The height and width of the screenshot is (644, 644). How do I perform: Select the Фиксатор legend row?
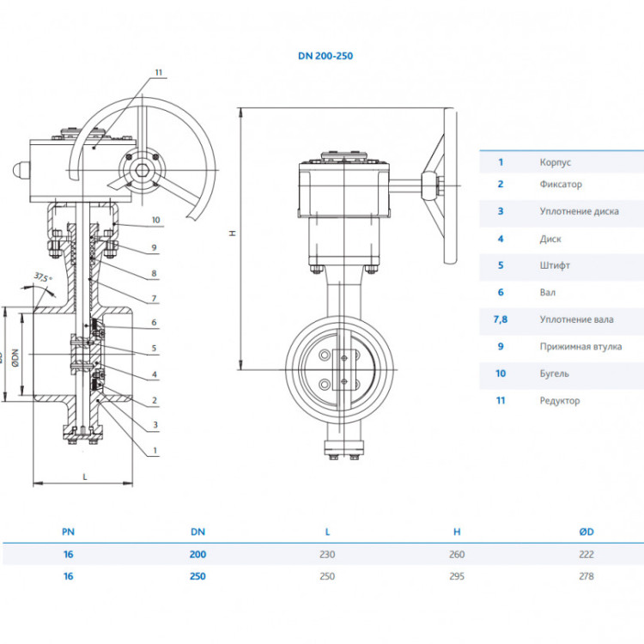(562, 184)
